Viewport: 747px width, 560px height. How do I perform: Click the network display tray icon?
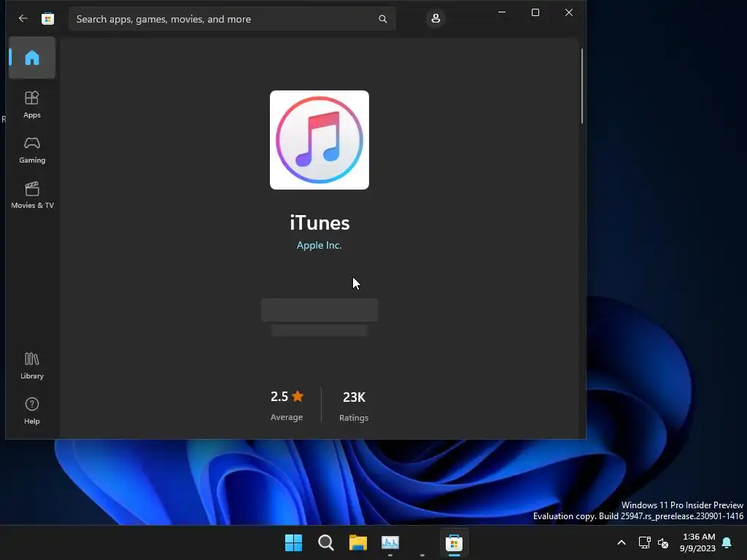644,542
